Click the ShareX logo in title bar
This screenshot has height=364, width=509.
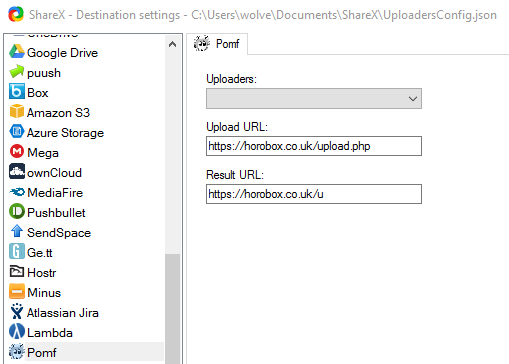[16, 14]
